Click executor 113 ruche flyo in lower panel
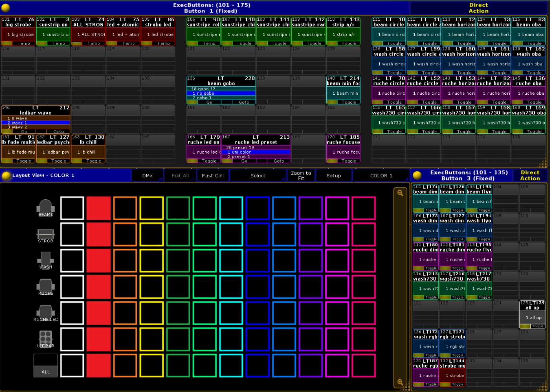This screenshot has width=550, height=392. click(479, 257)
